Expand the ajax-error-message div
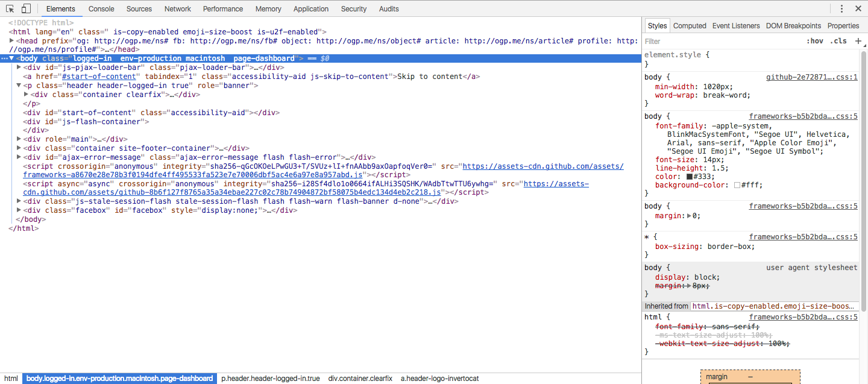868x384 pixels. click(19, 157)
